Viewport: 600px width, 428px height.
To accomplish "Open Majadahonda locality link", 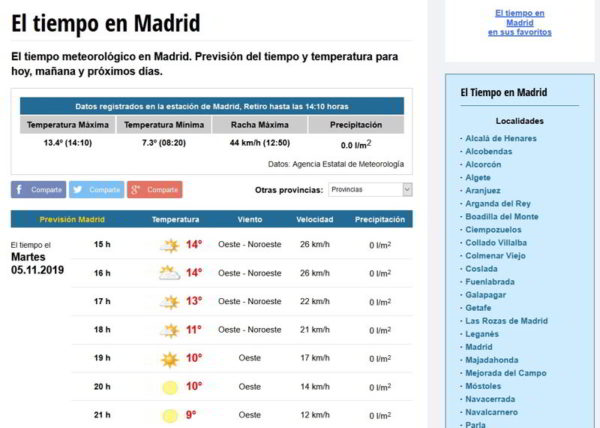I will coord(491,360).
